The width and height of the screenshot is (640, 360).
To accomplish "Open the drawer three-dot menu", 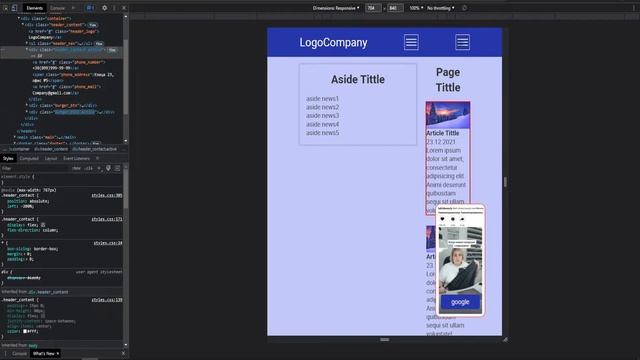I will [x=5, y=353].
